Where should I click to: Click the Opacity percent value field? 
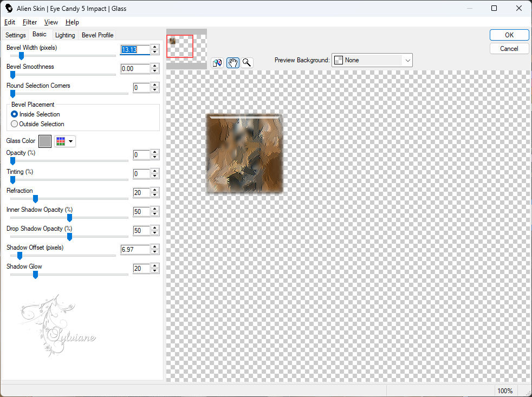point(141,155)
